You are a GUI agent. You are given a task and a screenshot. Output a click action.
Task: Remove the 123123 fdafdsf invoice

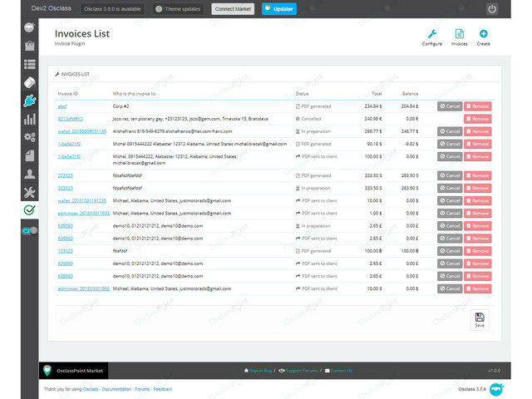477,251
